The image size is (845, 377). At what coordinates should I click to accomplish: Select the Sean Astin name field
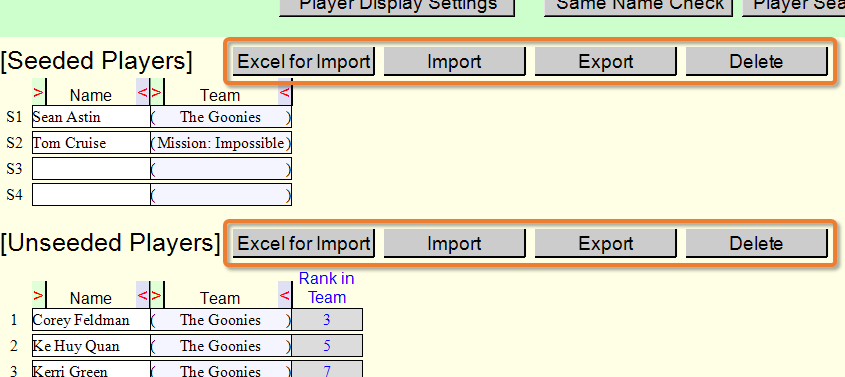click(x=91, y=117)
